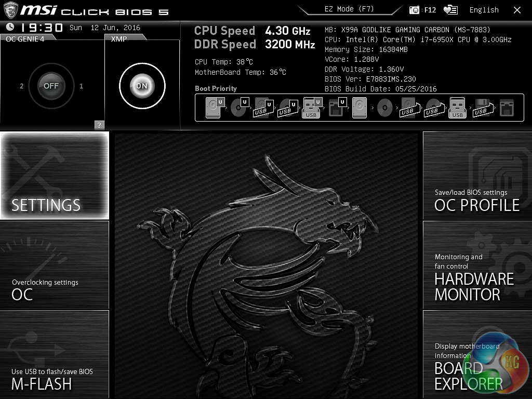The height and width of the screenshot is (399, 532).
Task: Disable XMP using the ON button
Action: pos(142,86)
